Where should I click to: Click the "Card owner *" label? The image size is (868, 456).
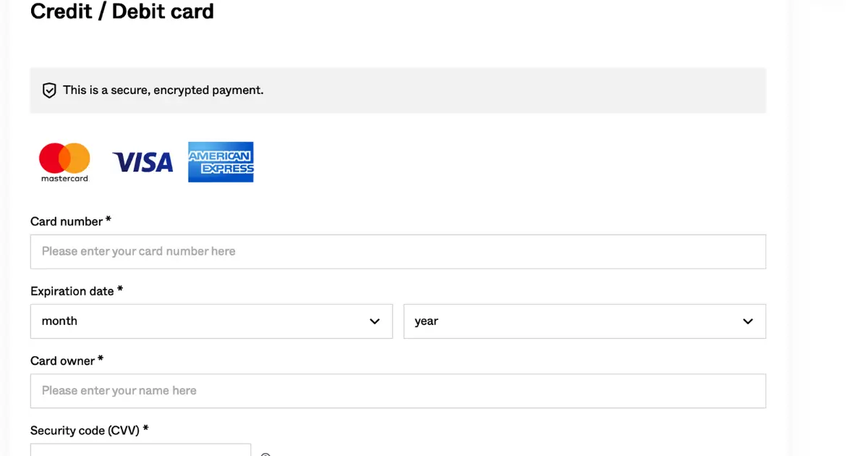point(67,360)
